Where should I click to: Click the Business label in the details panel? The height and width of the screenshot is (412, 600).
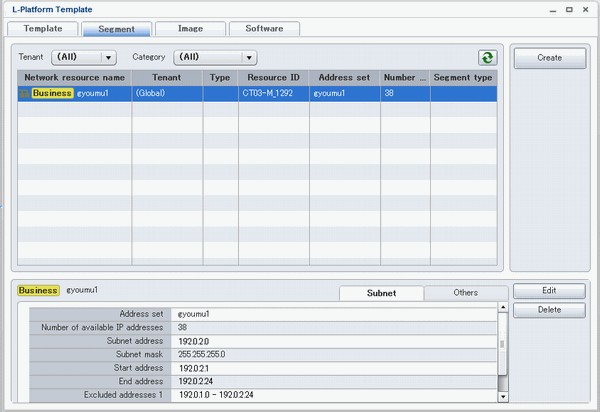click(39, 290)
